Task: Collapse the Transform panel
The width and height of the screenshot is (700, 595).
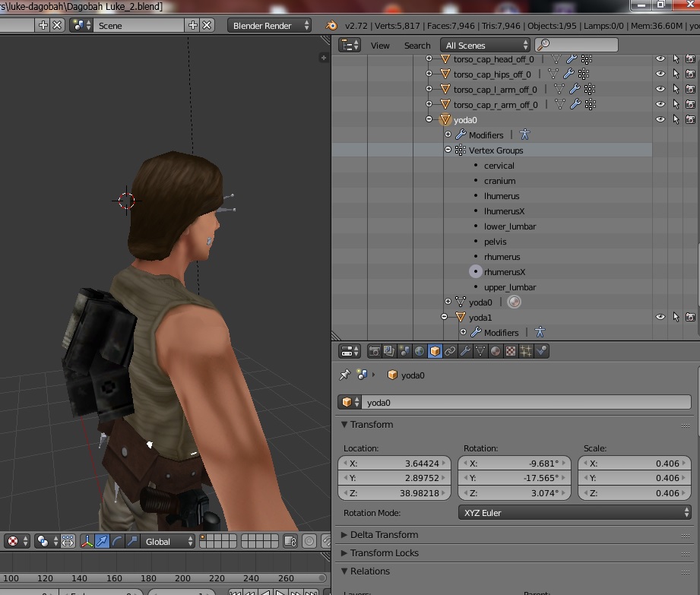Action: pos(344,425)
